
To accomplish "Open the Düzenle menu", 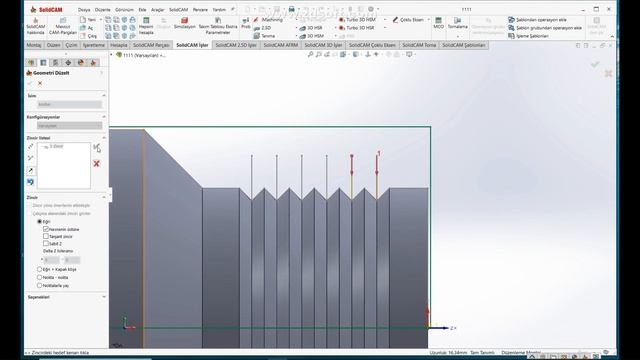I will click(102, 9).
